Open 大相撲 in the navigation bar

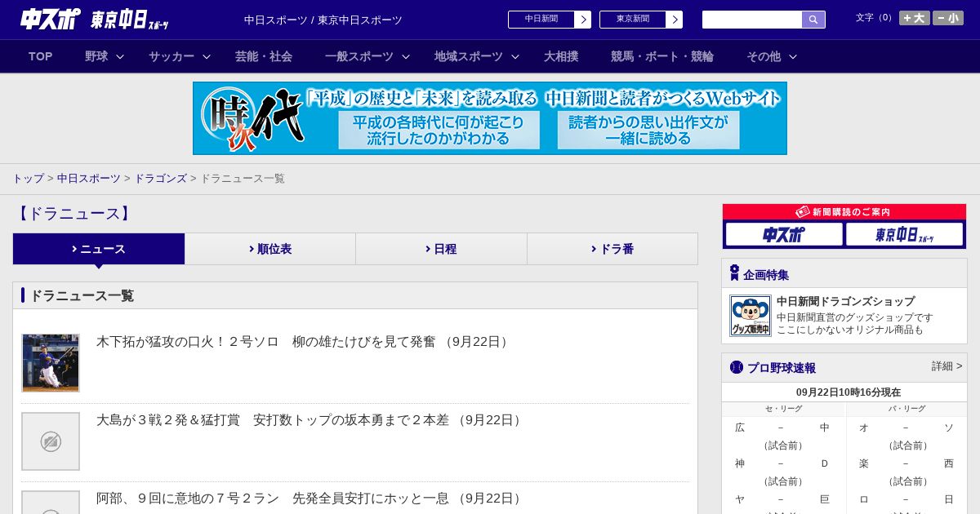pyautogui.click(x=561, y=56)
